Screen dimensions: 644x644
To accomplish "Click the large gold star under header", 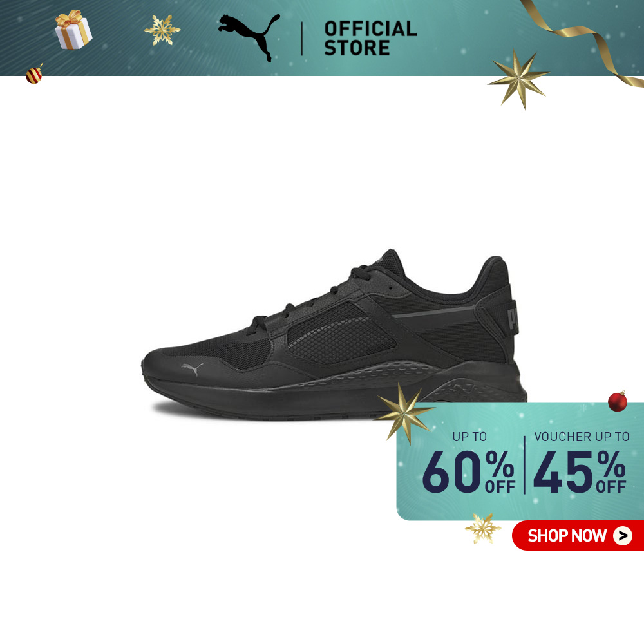I will coord(518,79).
